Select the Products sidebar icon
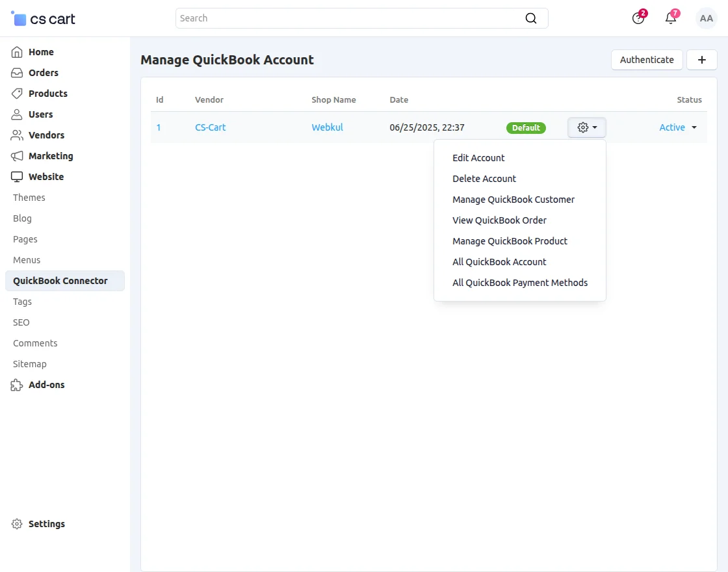Viewport: 728px width, 572px height. [x=16, y=93]
